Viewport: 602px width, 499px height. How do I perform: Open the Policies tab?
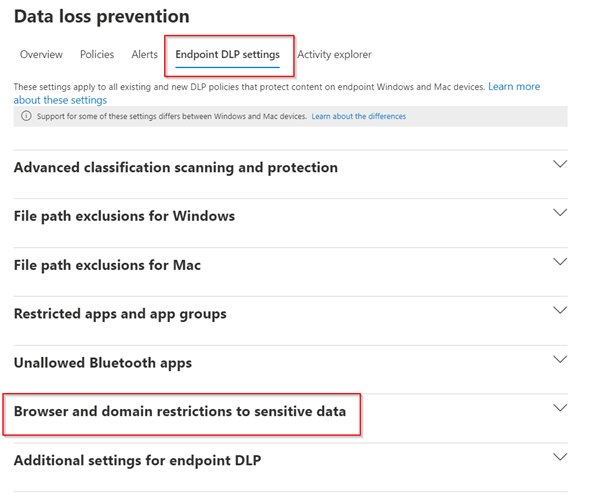pos(95,54)
